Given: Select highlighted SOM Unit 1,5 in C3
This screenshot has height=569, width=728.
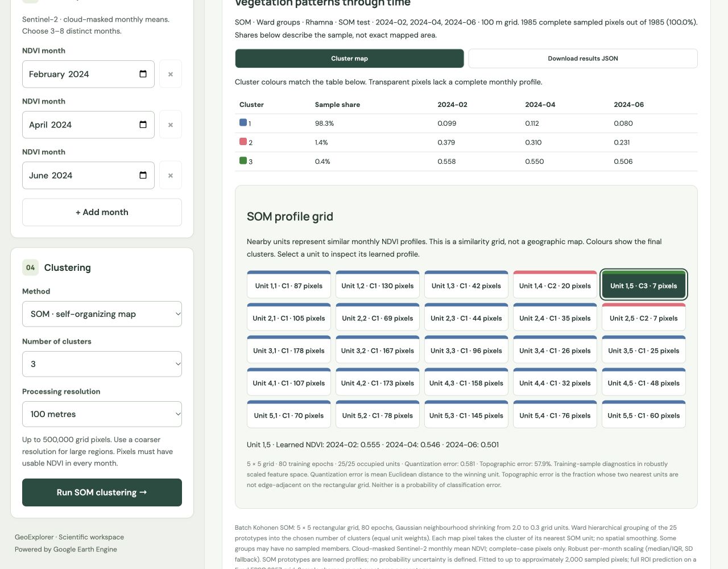Looking at the screenshot, I should (x=644, y=284).
